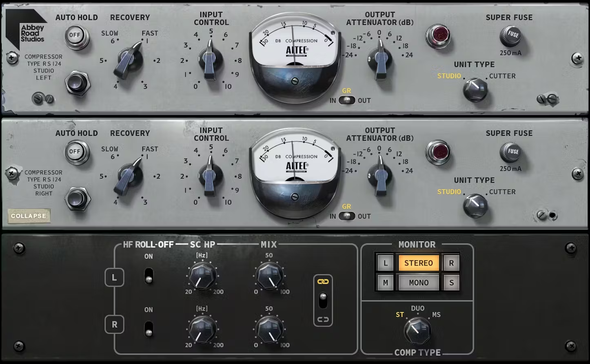The image size is (590, 364).
Task: Click the unlink icon below the link switch
Action: tap(323, 319)
